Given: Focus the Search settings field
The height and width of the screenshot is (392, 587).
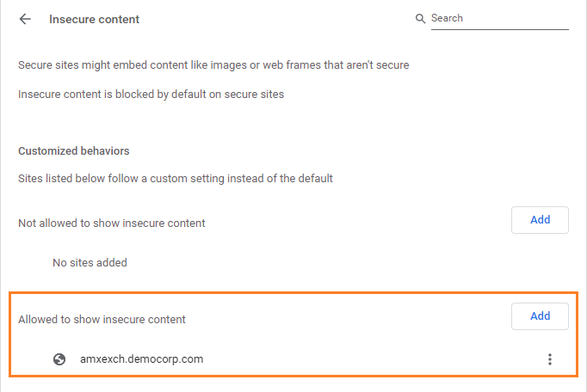Looking at the screenshot, I should pos(499,18).
